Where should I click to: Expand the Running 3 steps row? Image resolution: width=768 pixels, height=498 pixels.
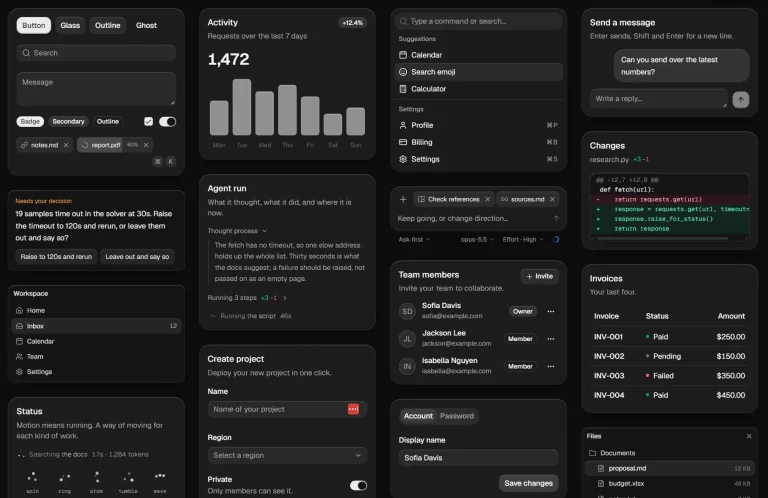pyautogui.click(x=247, y=298)
